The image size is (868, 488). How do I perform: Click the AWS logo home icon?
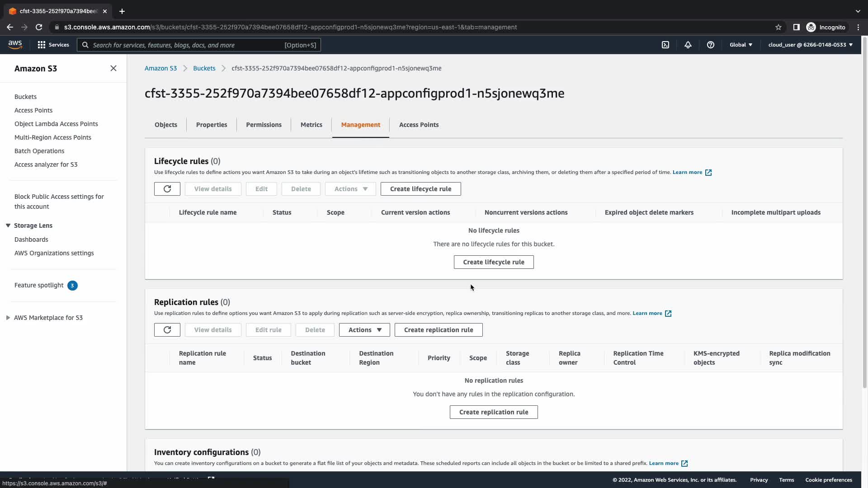pyautogui.click(x=15, y=44)
